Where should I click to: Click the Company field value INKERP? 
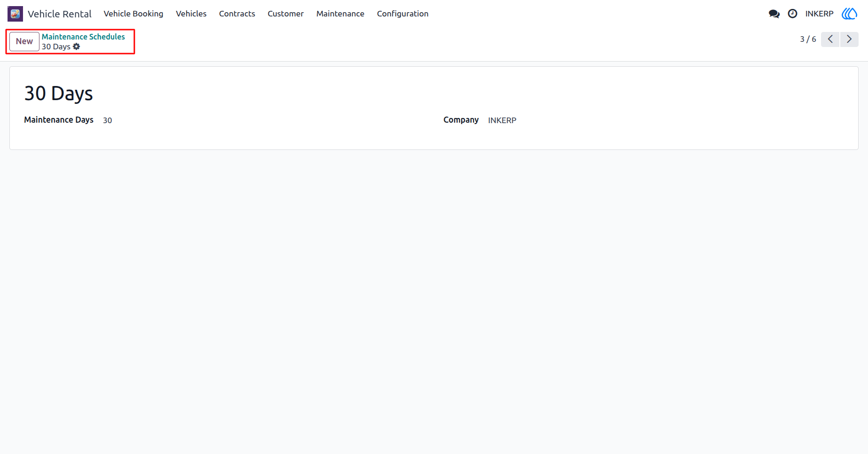tap(502, 120)
